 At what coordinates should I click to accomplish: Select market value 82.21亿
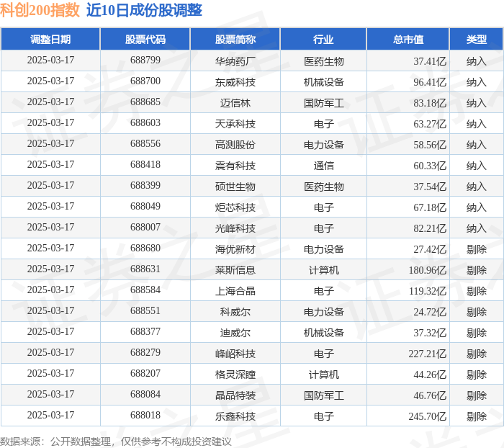[430, 228]
